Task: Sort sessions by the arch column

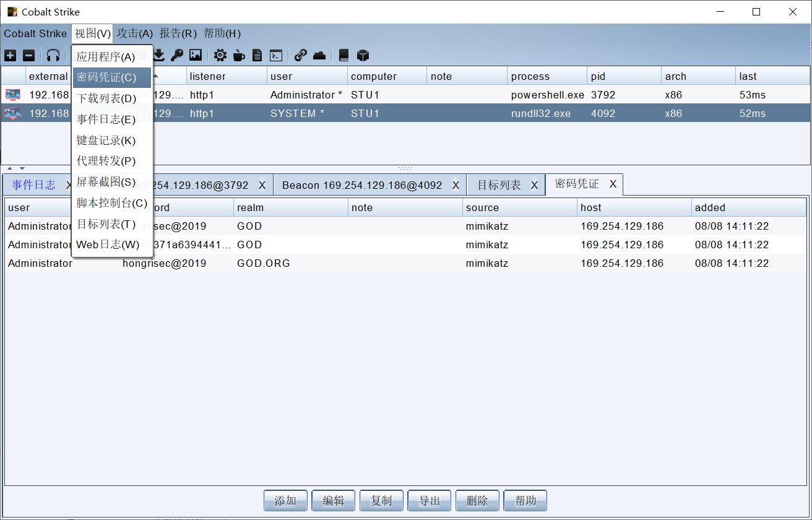Action: click(x=699, y=76)
